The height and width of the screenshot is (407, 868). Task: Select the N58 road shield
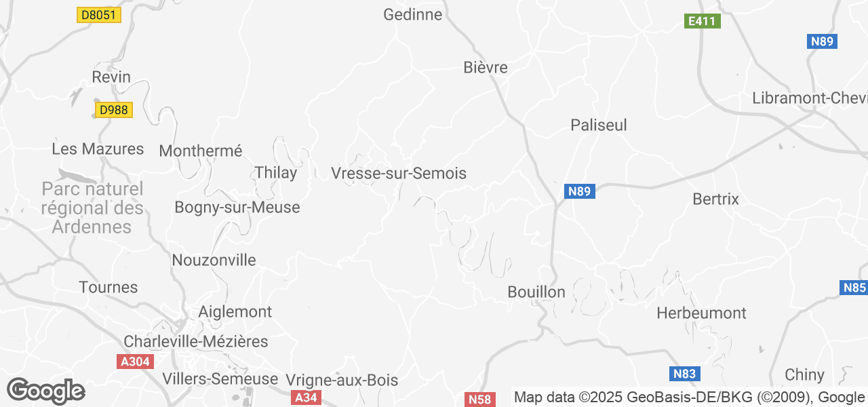479,400
